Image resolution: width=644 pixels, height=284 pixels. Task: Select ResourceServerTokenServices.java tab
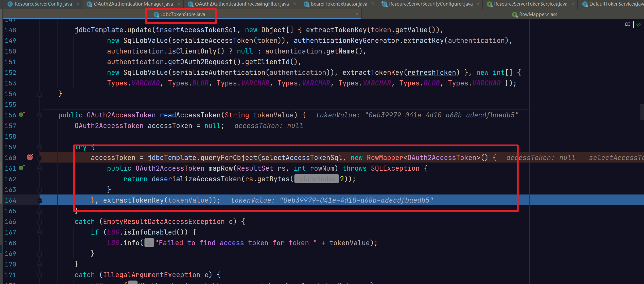530,4
